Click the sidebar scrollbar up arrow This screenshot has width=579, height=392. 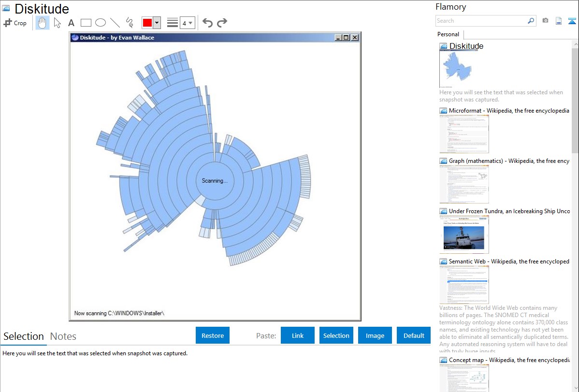point(576,44)
